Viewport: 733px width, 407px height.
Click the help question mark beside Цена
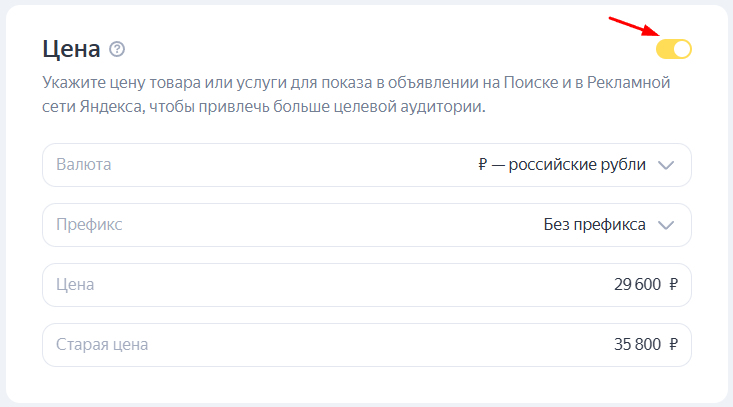point(117,49)
